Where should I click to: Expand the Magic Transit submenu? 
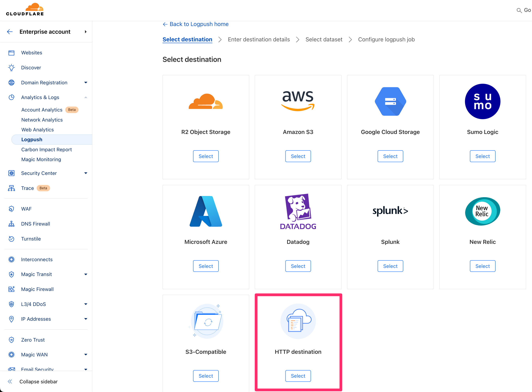[x=86, y=274]
